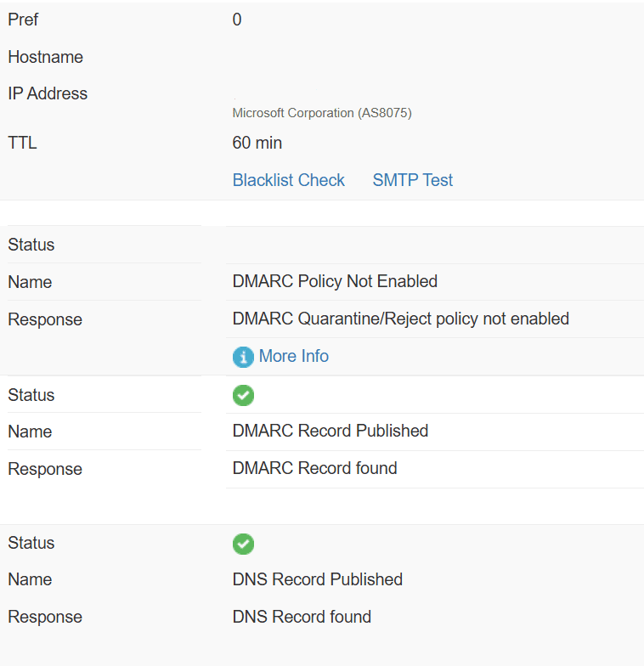Click the TTL label
This screenshot has height=666, width=644.
coord(22,143)
